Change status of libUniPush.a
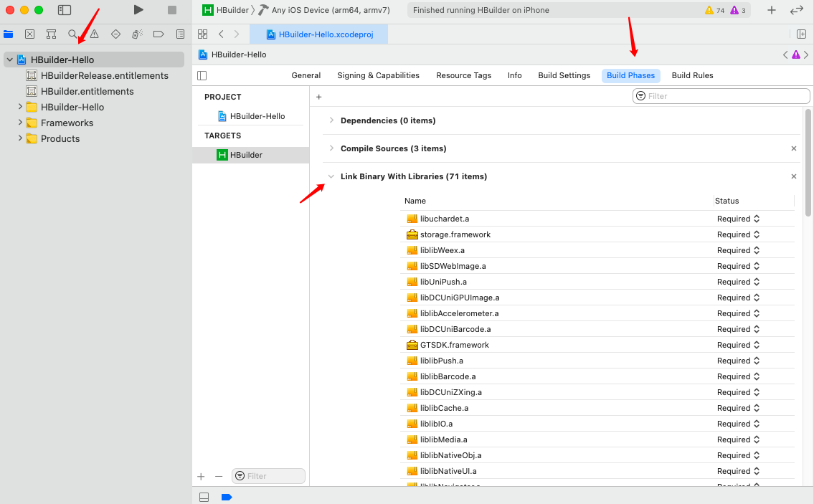Image resolution: width=814 pixels, height=504 pixels. (x=738, y=282)
